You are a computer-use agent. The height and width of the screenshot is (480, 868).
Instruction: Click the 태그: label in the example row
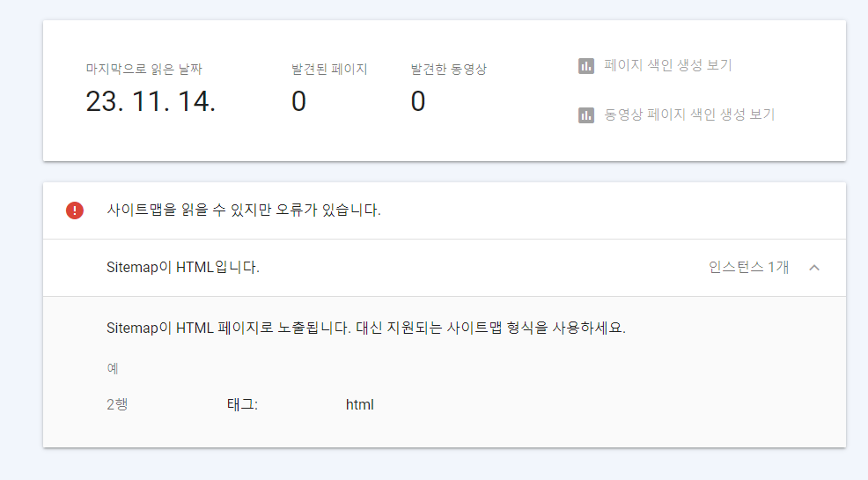(242, 405)
